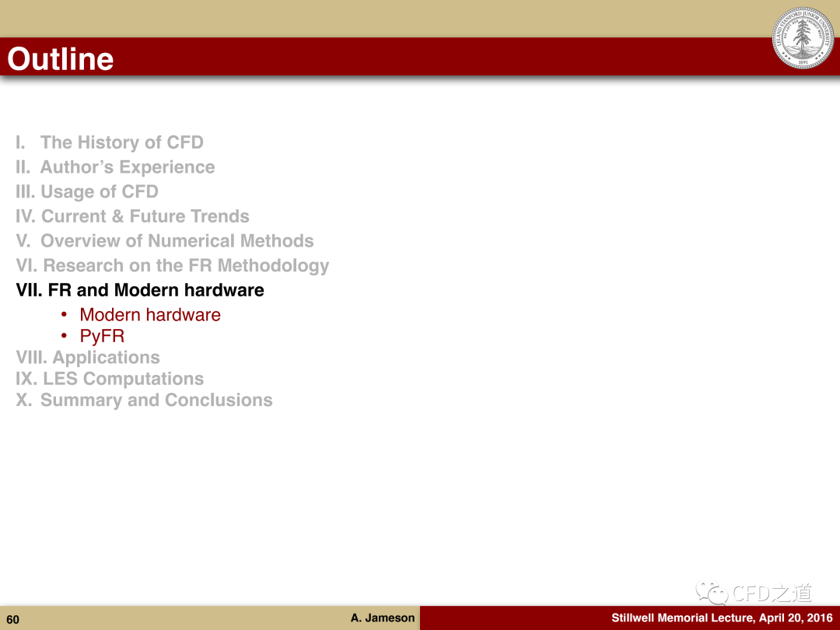This screenshot has width=840, height=630.
Task: Click the Stanford University seal logo
Action: [803, 37]
